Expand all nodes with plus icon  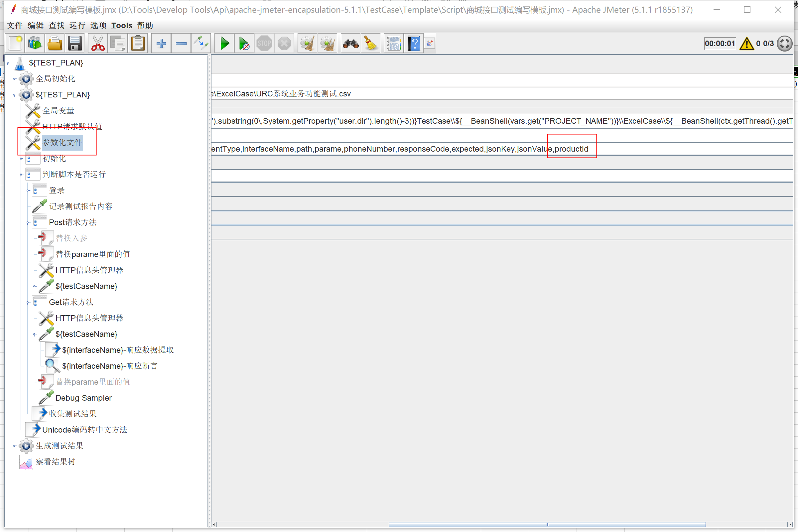pos(161,44)
